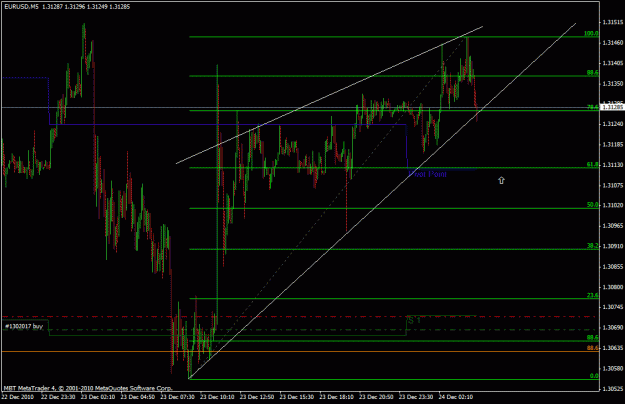Click price axis label 1.31460
This screenshot has width=625, height=404.
pos(613,43)
